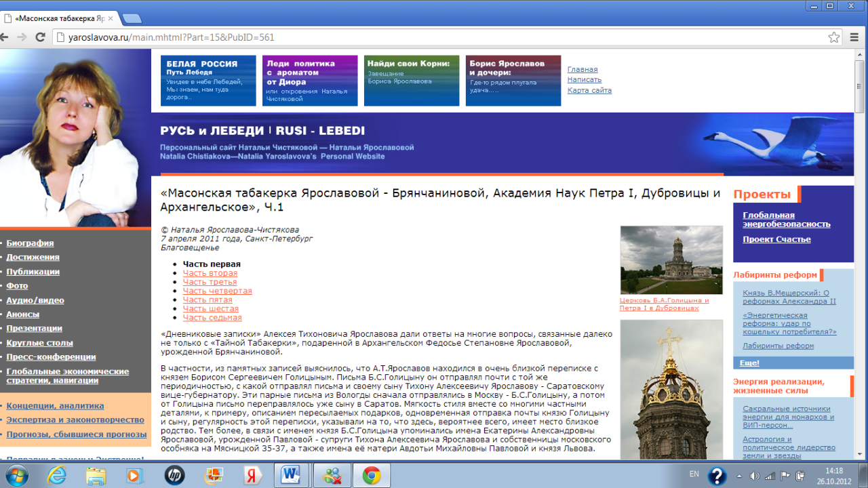Image resolution: width=868 pixels, height=488 pixels.
Task: Open Достижения in the left menu
Action: pyautogui.click(x=33, y=257)
